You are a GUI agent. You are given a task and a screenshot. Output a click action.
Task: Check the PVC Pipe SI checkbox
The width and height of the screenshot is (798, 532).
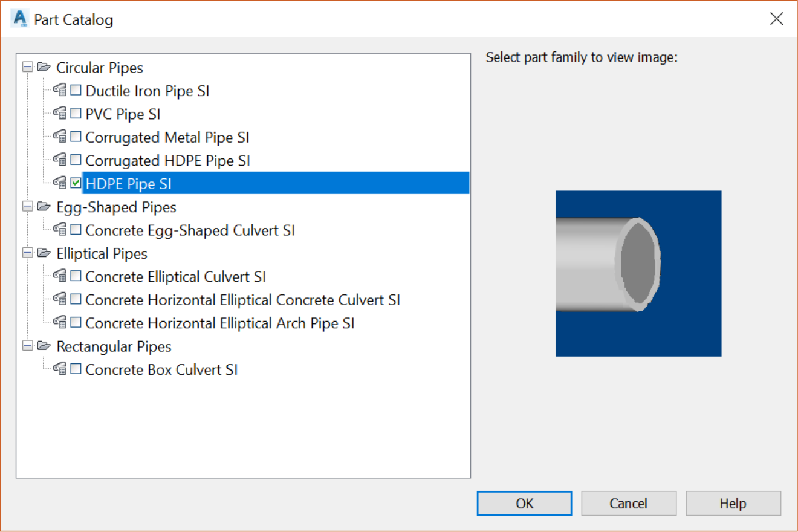pyautogui.click(x=76, y=113)
